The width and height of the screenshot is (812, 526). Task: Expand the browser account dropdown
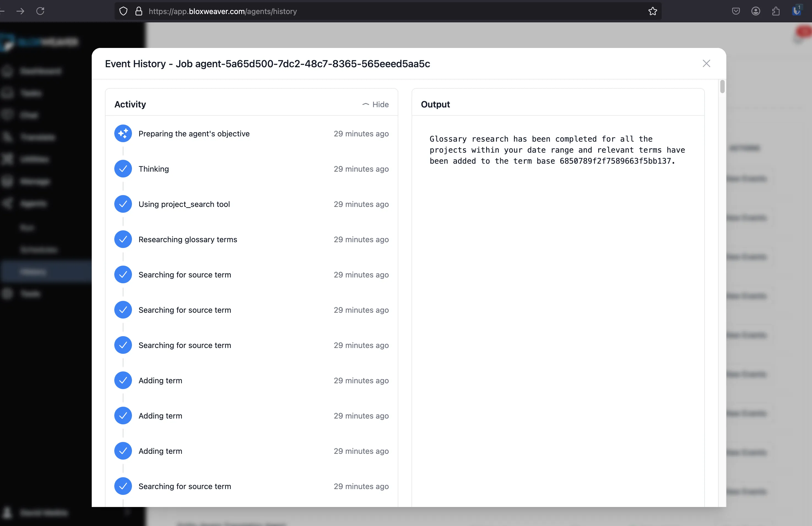click(x=756, y=11)
